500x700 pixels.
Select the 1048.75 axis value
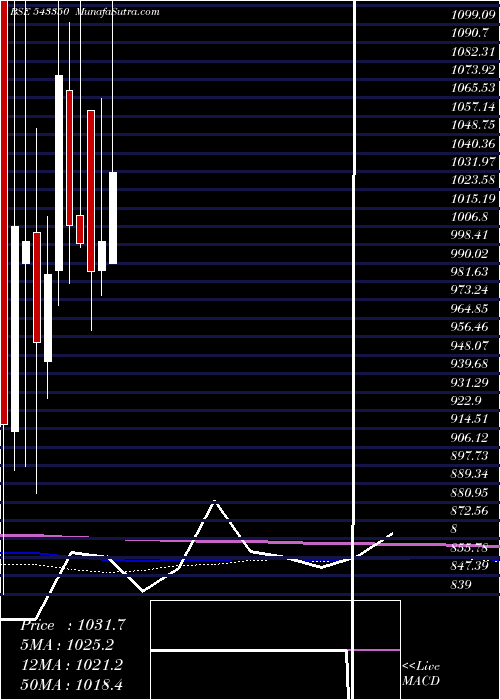[x=473, y=125]
